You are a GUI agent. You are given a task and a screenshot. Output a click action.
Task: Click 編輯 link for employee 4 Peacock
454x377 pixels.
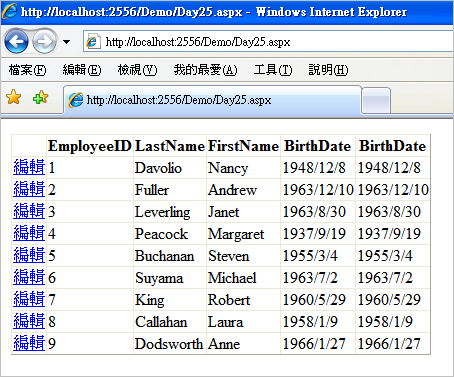(29, 233)
